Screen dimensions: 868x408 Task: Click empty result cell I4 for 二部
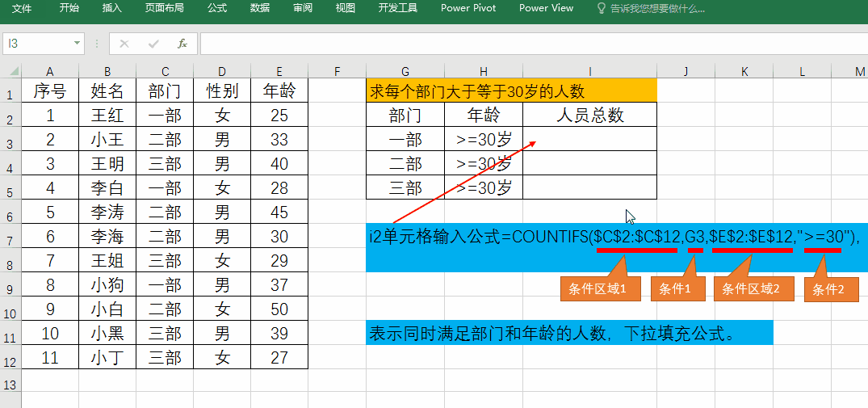(x=590, y=163)
